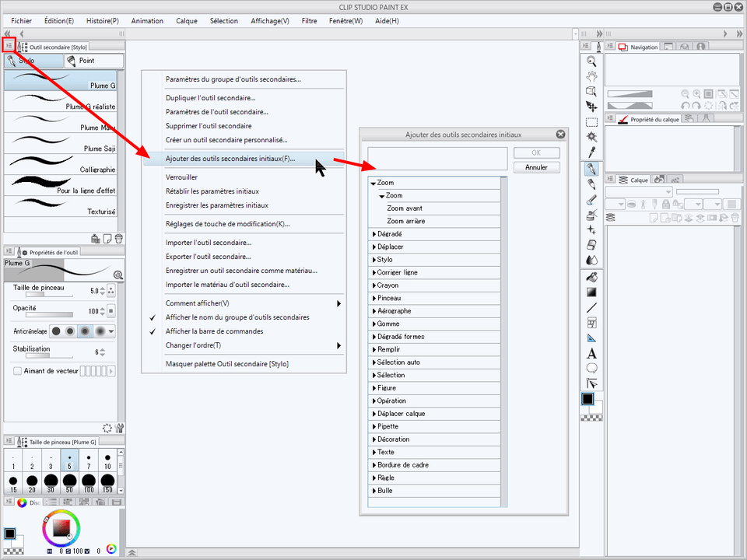Select Calligraphie sub tool
The image size is (747, 560).
(60, 164)
